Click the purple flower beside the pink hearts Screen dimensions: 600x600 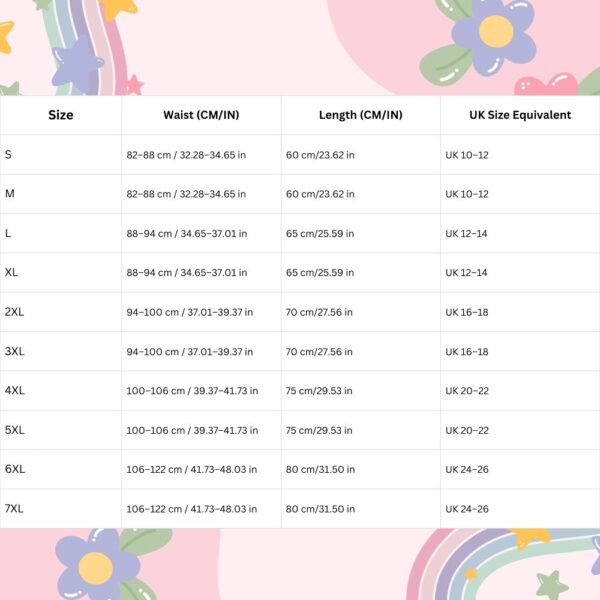493,32
